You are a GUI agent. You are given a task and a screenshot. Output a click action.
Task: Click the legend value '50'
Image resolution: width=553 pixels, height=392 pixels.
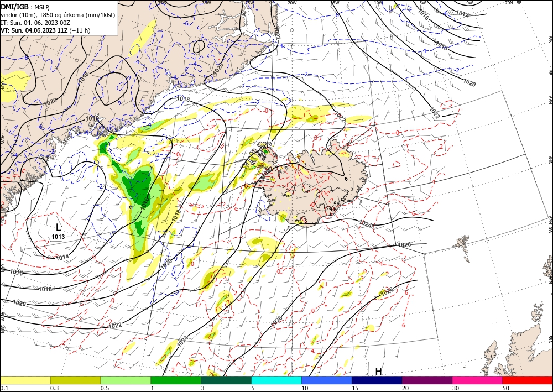[x=506, y=388]
